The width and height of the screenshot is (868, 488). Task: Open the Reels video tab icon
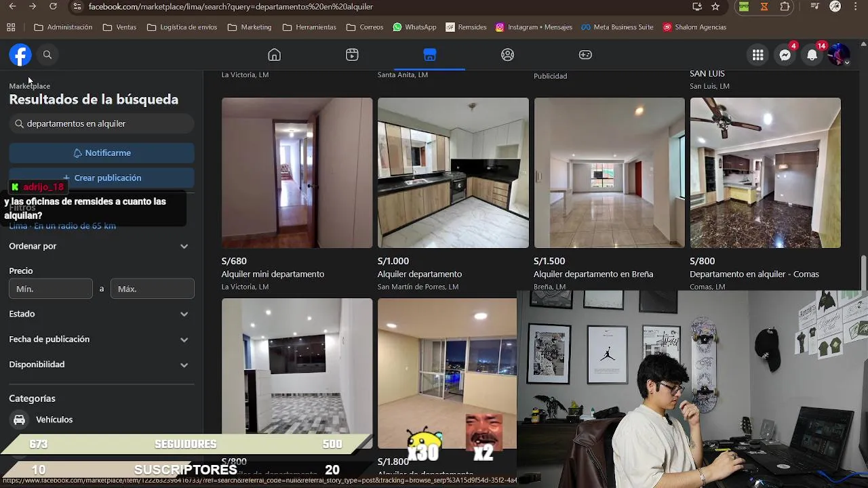(352, 55)
